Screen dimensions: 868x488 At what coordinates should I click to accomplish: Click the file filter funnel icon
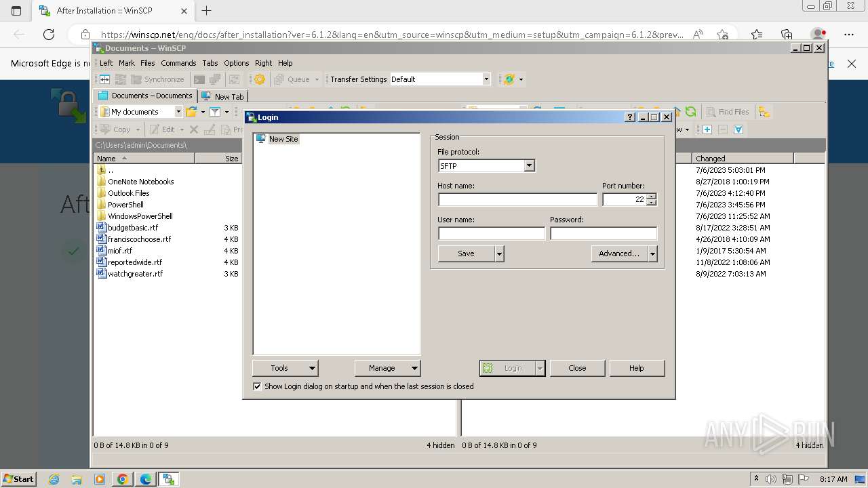215,112
